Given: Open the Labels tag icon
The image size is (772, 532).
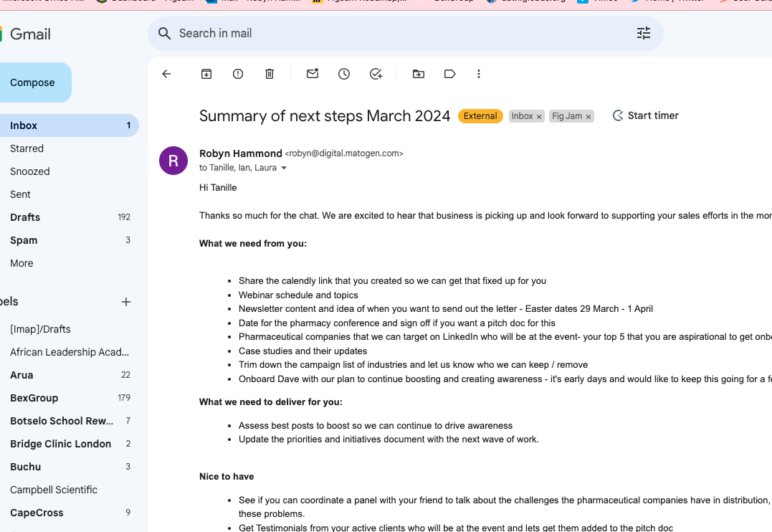Looking at the screenshot, I should 450,74.
